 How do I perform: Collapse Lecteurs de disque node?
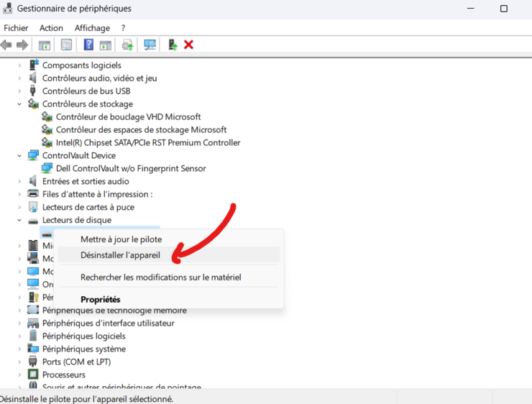tap(19, 220)
